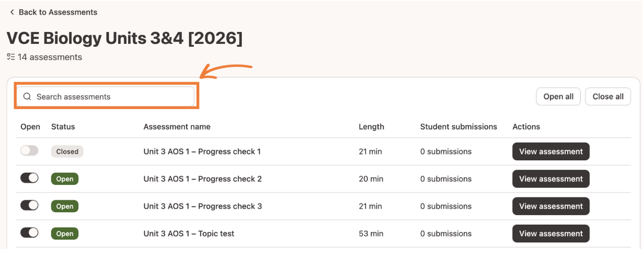This screenshot has height=259, width=644.
Task: Click Open badge for Progress check 2
Action: coord(64,179)
